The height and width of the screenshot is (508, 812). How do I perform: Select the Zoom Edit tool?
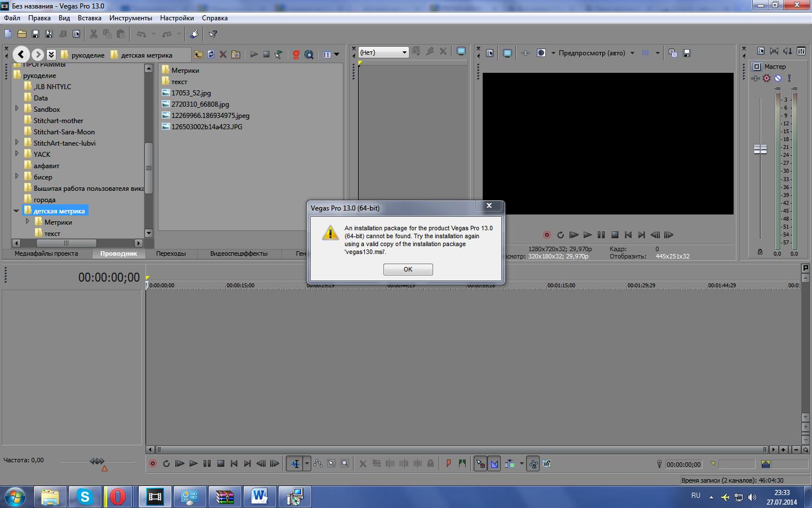click(x=345, y=464)
